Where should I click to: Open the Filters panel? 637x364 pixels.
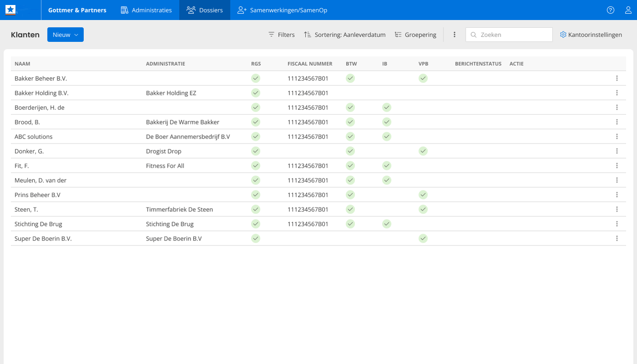[x=281, y=34]
